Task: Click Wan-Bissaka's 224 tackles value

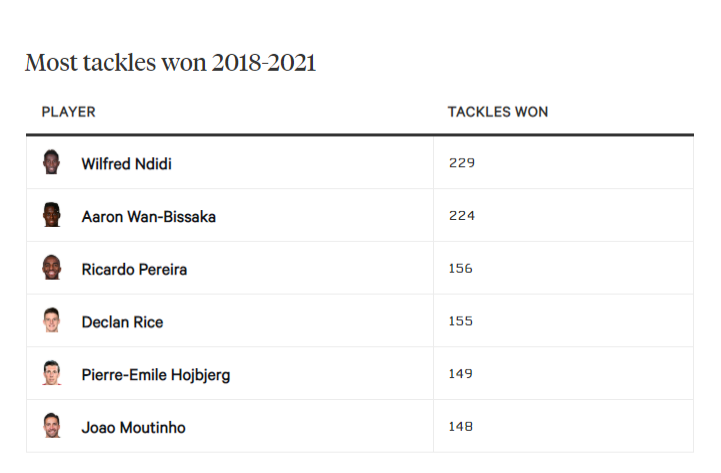Action: [461, 216]
